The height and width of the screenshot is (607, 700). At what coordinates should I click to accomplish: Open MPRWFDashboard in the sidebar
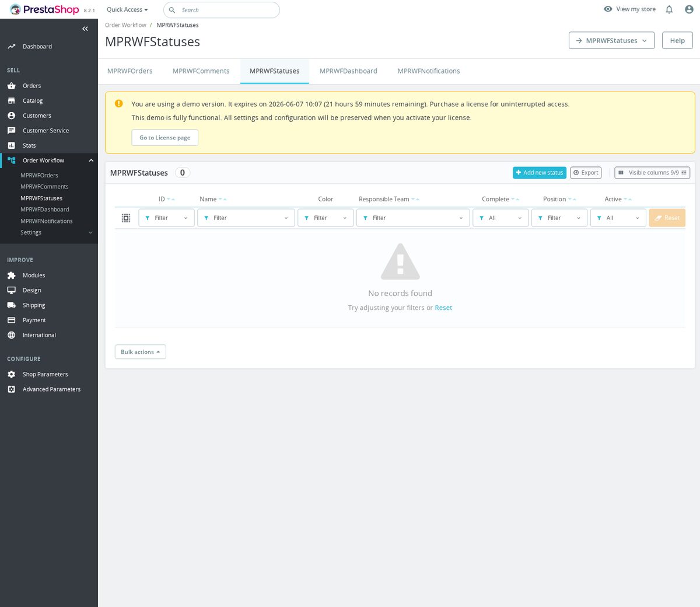[x=45, y=210]
